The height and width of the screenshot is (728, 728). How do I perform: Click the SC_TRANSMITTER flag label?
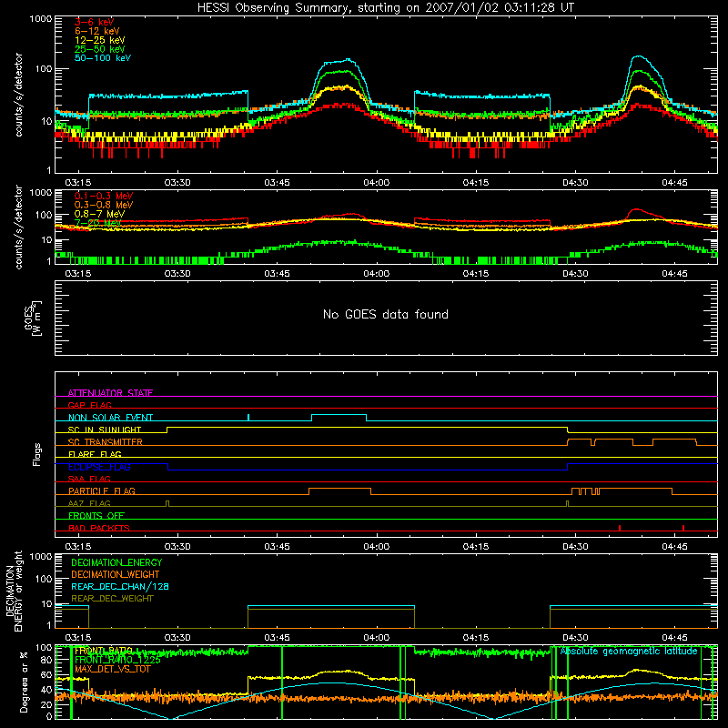coord(106,442)
